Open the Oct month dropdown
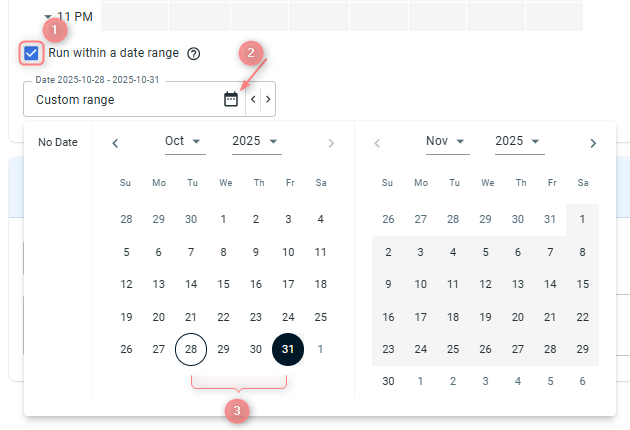 184,142
